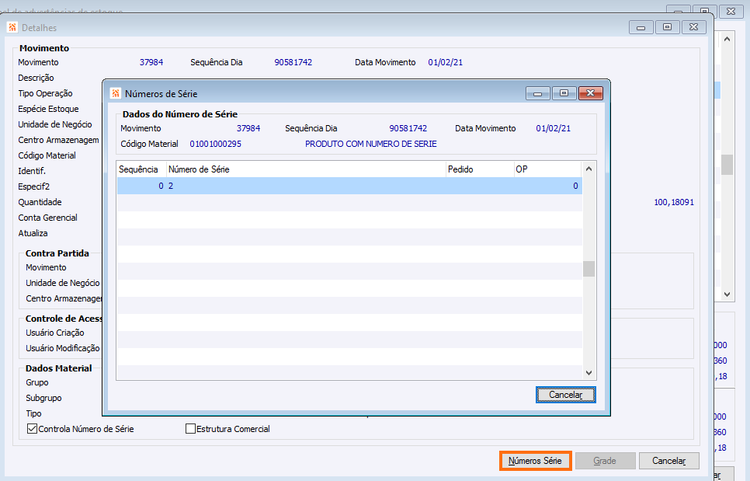Click the Números Série button

pos(535,461)
